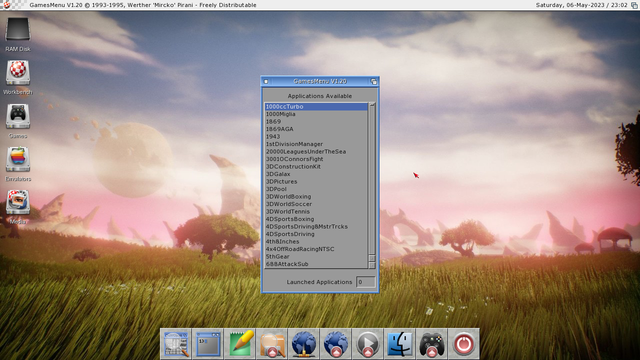The width and height of the screenshot is (640, 360).
Task: Click the date and time in top bar
Action: (x=581, y=5)
